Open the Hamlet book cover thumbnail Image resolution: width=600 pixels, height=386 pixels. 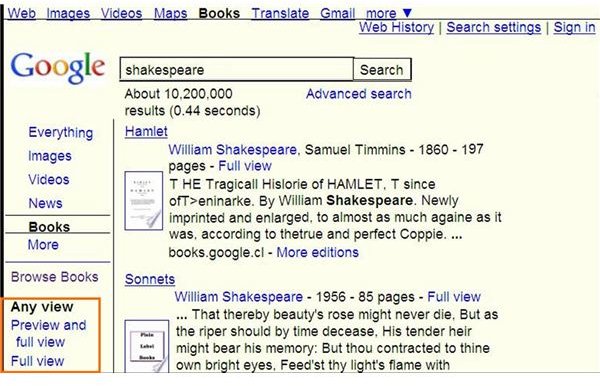tap(143, 201)
